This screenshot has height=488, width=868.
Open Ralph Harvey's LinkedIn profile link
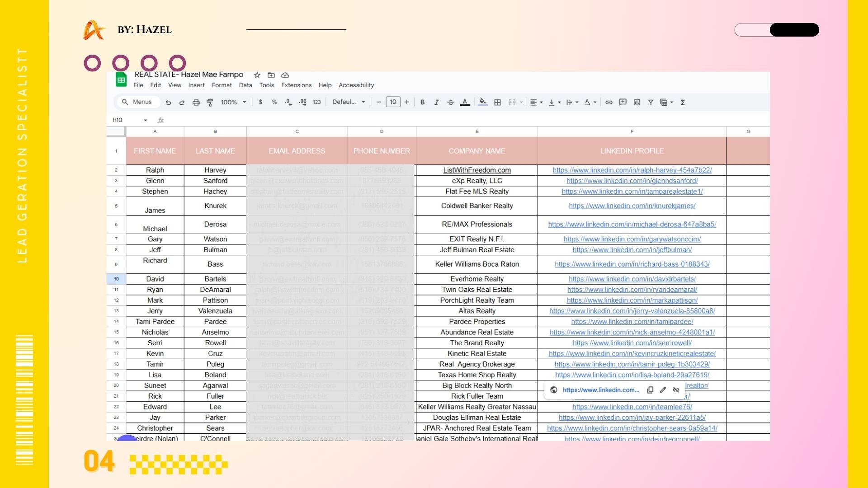[632, 170]
